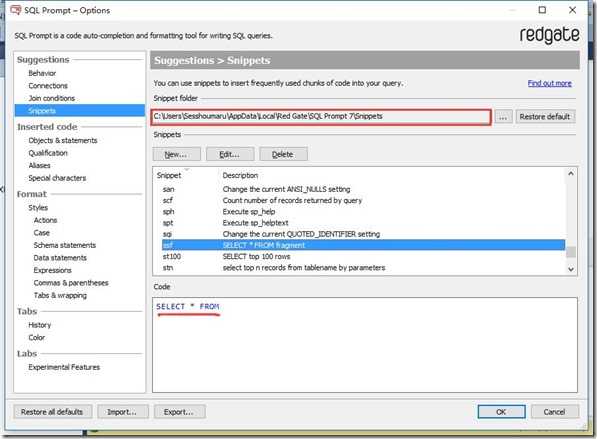
Task: Select Special characters in Inserted code
Action: point(57,178)
